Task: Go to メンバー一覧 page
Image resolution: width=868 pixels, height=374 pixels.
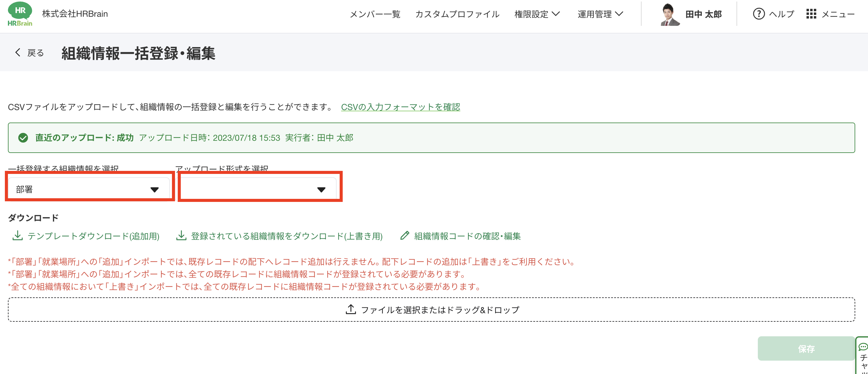Action: click(x=375, y=14)
